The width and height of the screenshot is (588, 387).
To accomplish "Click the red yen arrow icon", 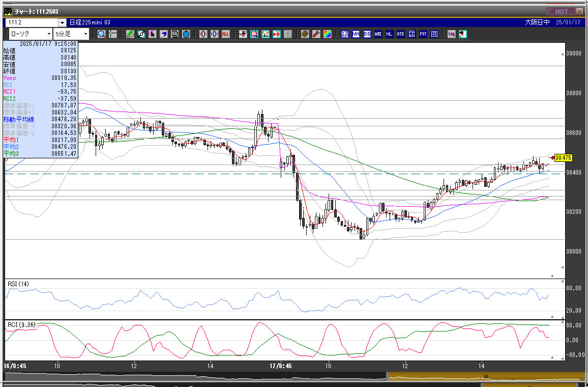I will [277, 34].
